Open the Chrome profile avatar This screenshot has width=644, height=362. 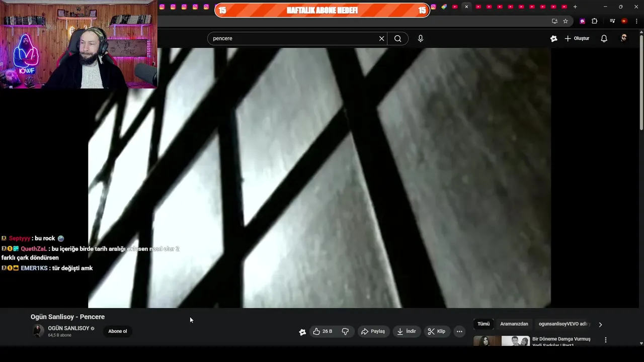click(624, 21)
